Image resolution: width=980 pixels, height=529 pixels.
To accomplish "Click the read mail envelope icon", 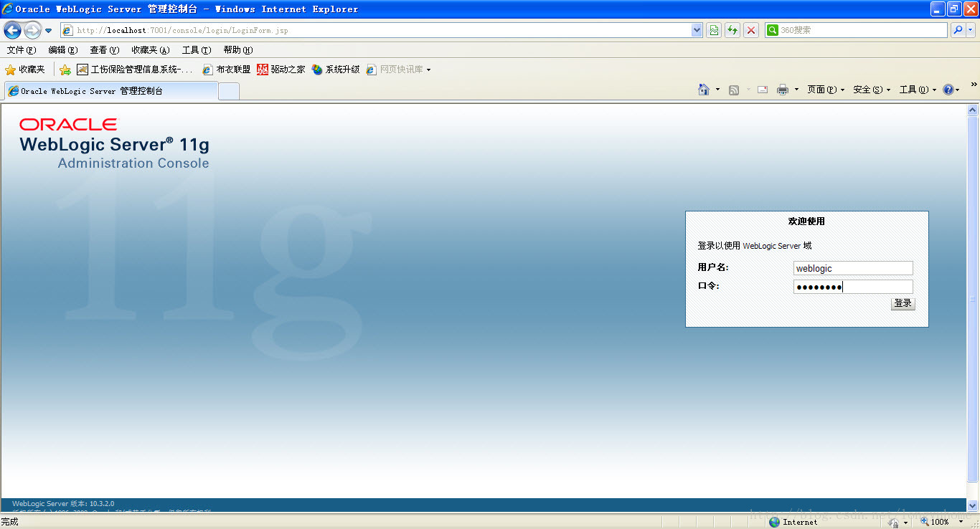I will click(763, 90).
